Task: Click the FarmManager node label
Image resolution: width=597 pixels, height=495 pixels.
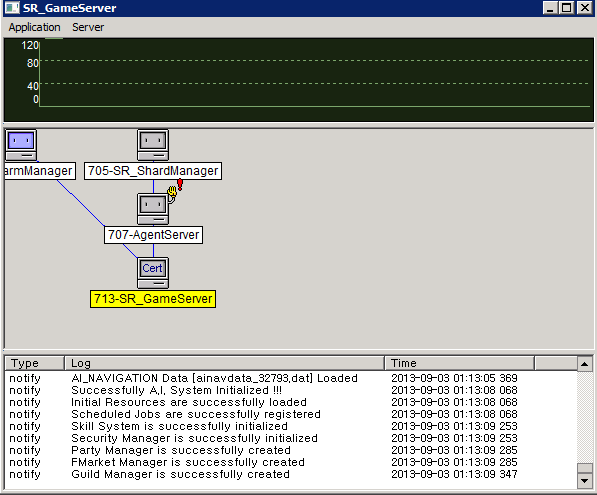Action: [x=40, y=171]
